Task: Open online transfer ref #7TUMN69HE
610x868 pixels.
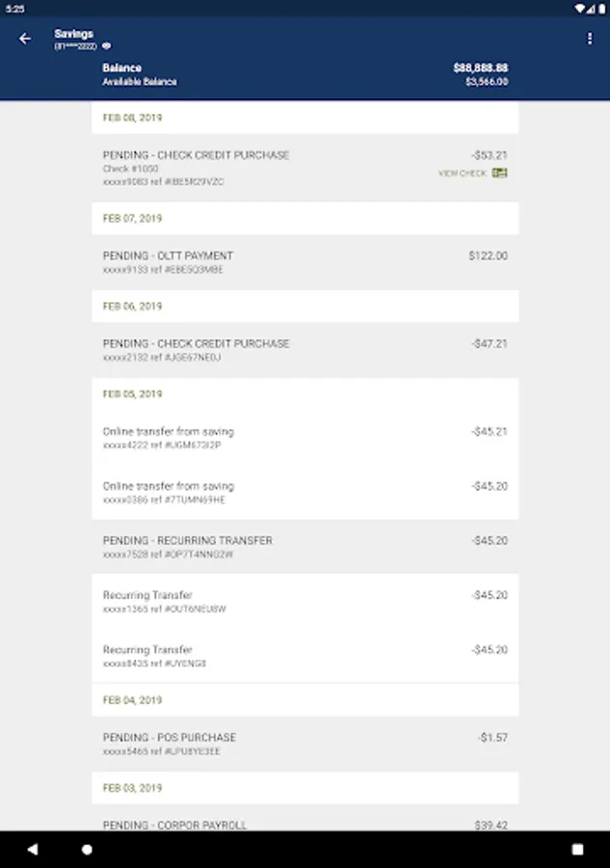Action: 305,493
